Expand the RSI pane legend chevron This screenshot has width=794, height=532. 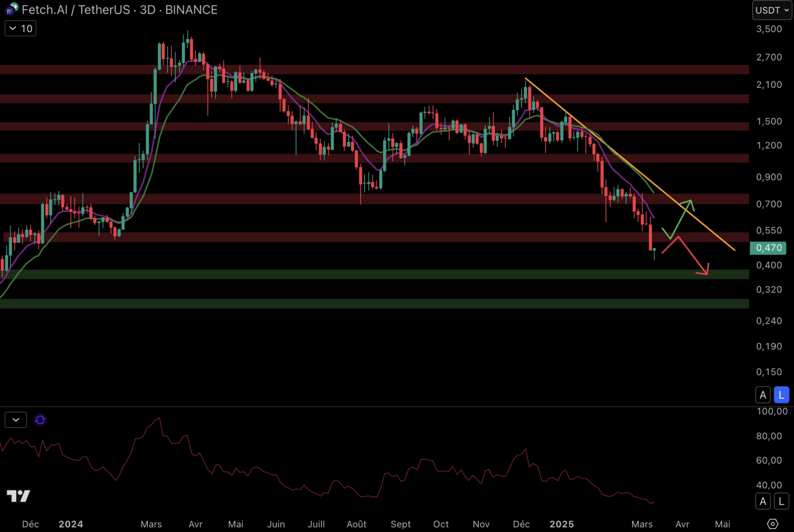[x=16, y=420]
